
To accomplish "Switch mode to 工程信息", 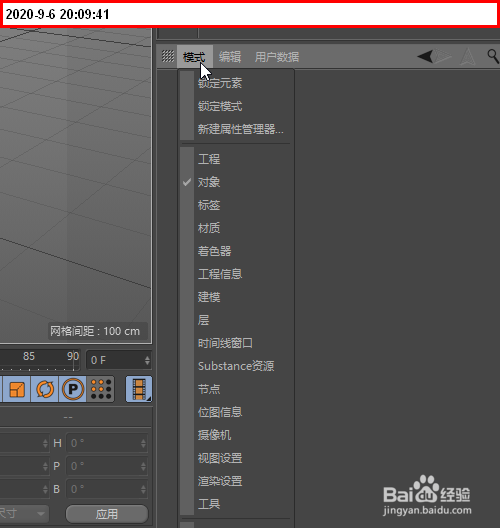I will click(x=220, y=274).
